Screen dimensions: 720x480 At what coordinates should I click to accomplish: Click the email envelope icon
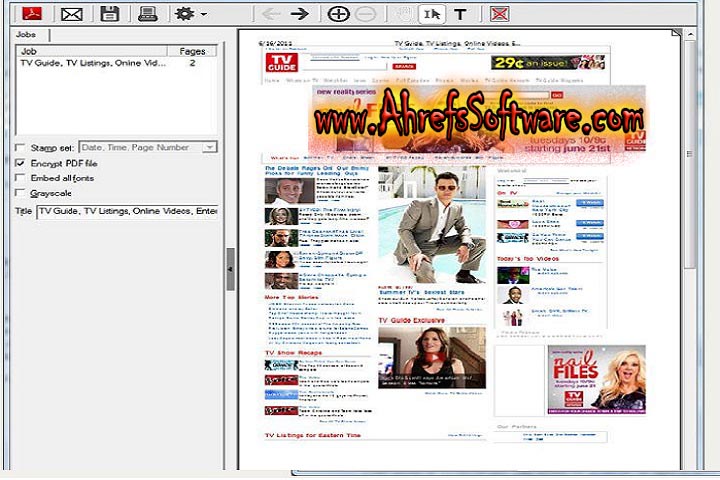72,14
